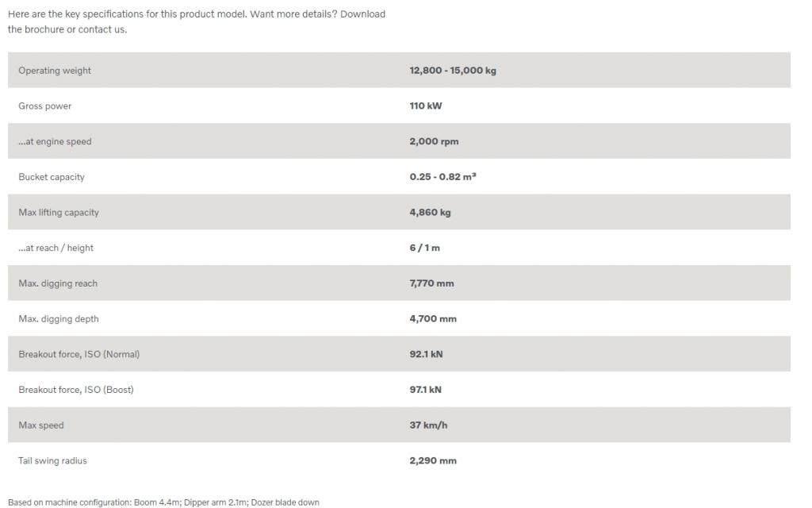
Task: Select the 97.1 kN Boost value
Action: click(425, 390)
